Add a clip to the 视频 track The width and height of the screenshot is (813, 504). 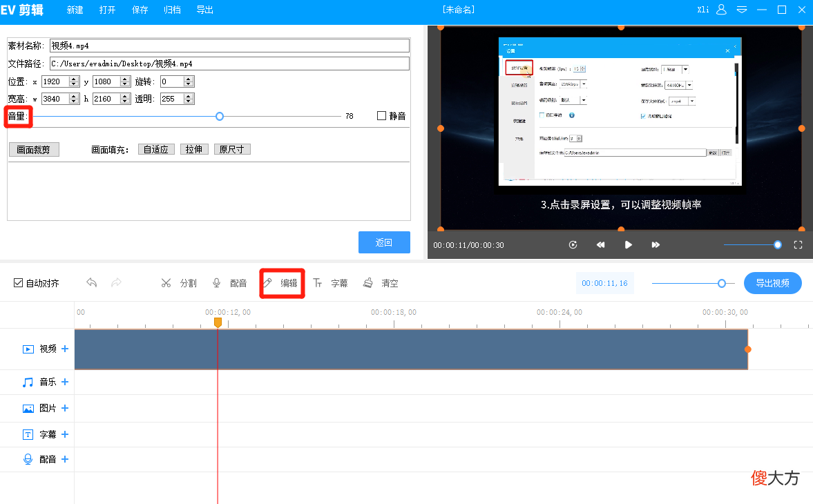[x=65, y=349]
